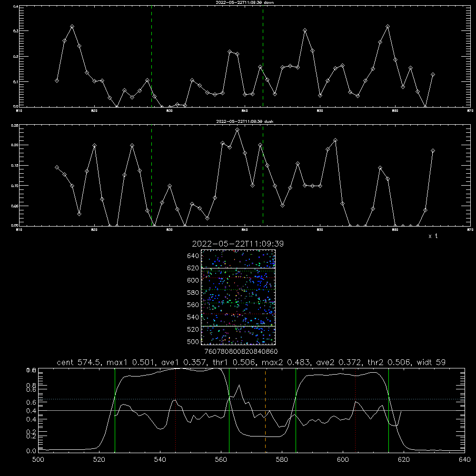Click the '600' tick label on bottom plot x-axis
The width and height of the screenshot is (476, 476).
343,460
